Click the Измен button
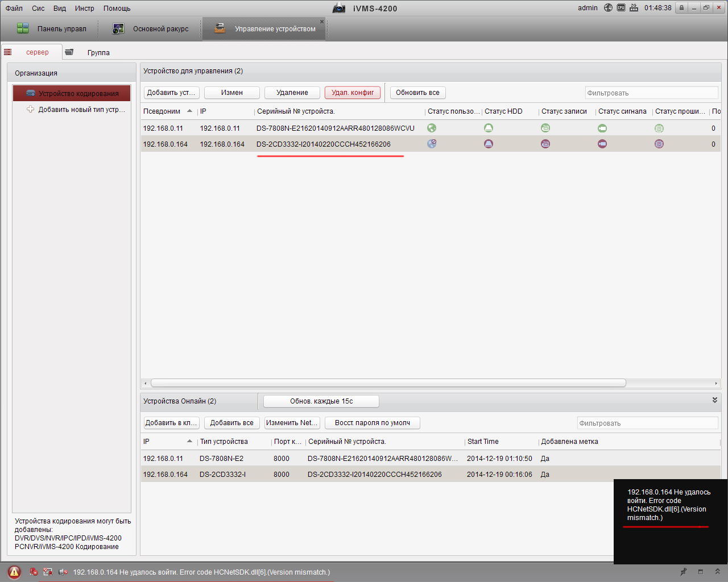 (x=232, y=93)
